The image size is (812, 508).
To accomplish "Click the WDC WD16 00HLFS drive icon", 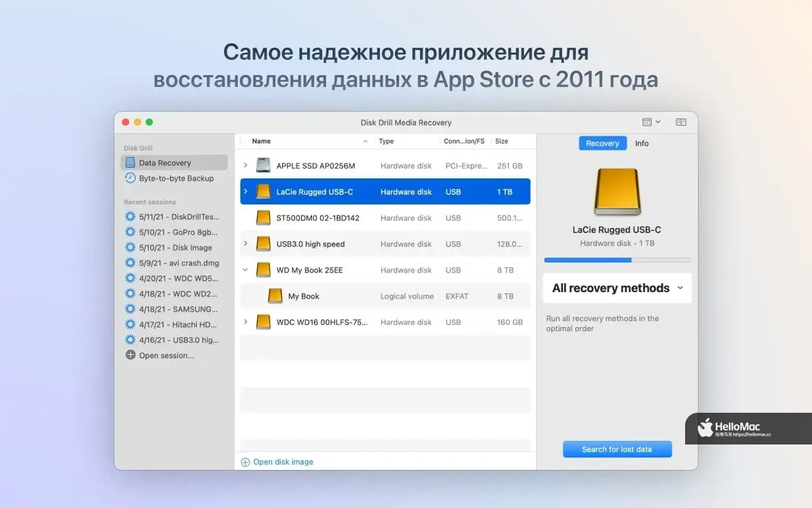I will pyautogui.click(x=263, y=322).
